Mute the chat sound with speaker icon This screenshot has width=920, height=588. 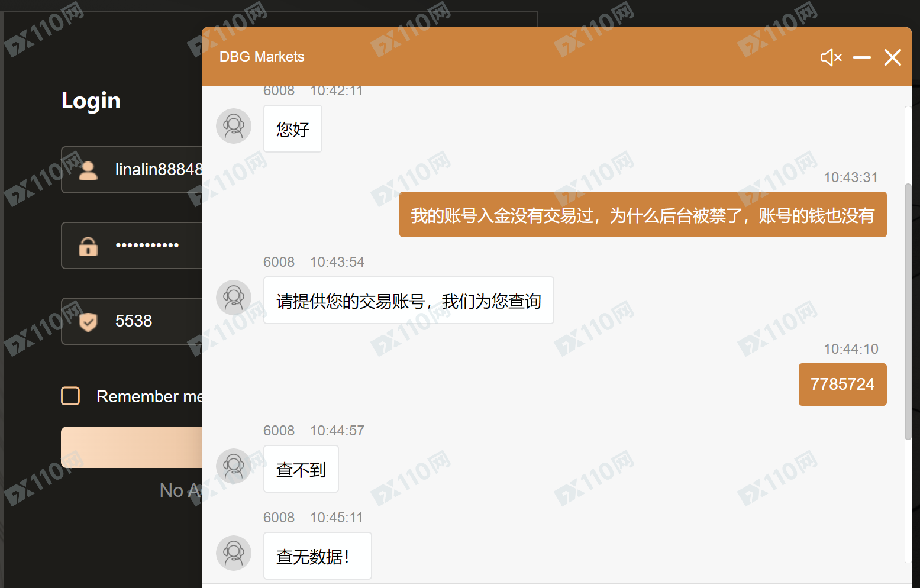[831, 57]
